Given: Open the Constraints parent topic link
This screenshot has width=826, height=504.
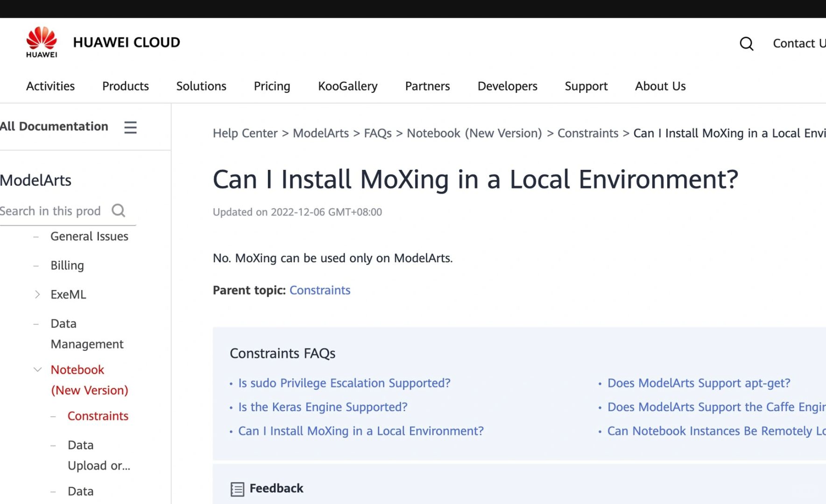Looking at the screenshot, I should point(320,290).
